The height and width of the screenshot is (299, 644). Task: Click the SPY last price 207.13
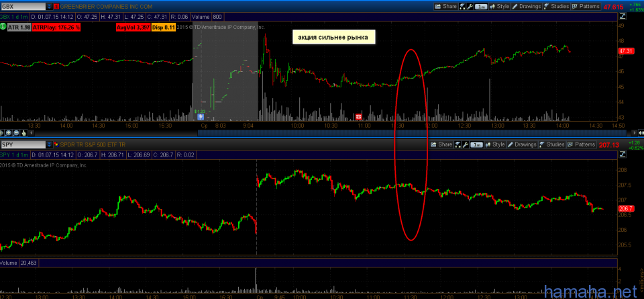[x=608, y=144]
